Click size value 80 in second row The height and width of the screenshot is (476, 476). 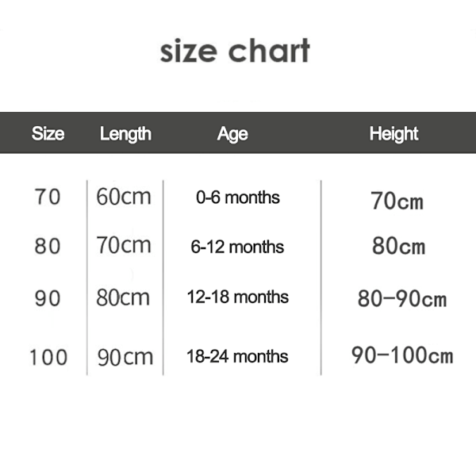pyautogui.click(x=48, y=246)
